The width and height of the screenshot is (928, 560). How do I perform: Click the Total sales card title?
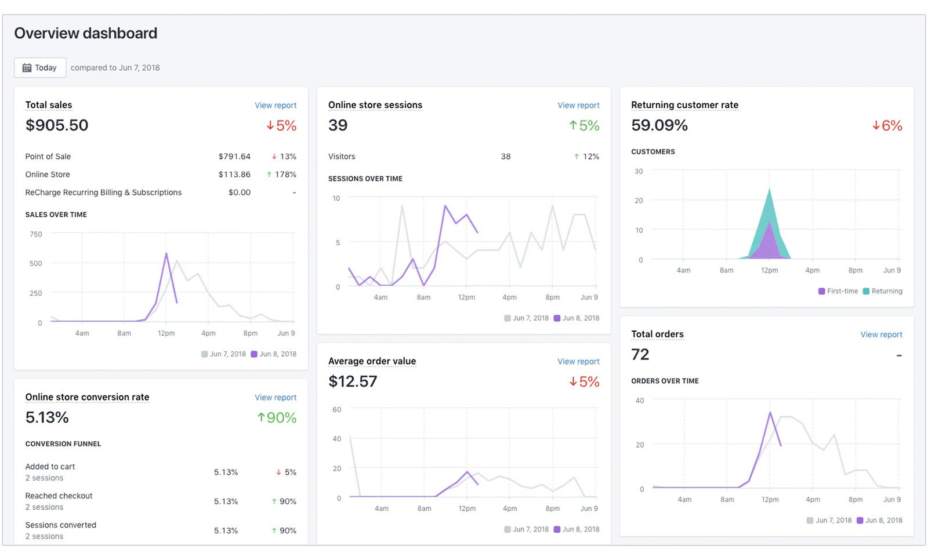click(49, 105)
